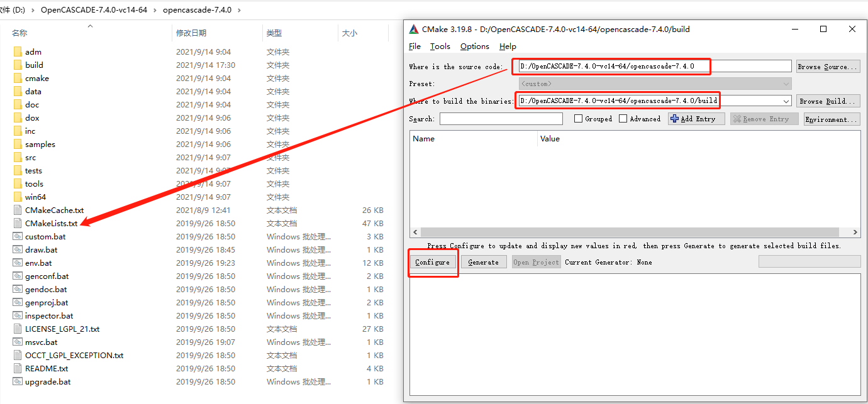Select the dox folder icon

click(x=18, y=117)
